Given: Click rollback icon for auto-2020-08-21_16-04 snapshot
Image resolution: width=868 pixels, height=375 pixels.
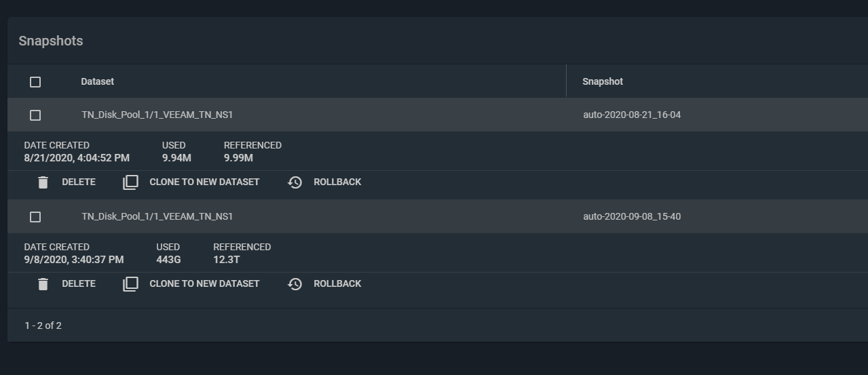Looking at the screenshot, I should click(x=295, y=182).
